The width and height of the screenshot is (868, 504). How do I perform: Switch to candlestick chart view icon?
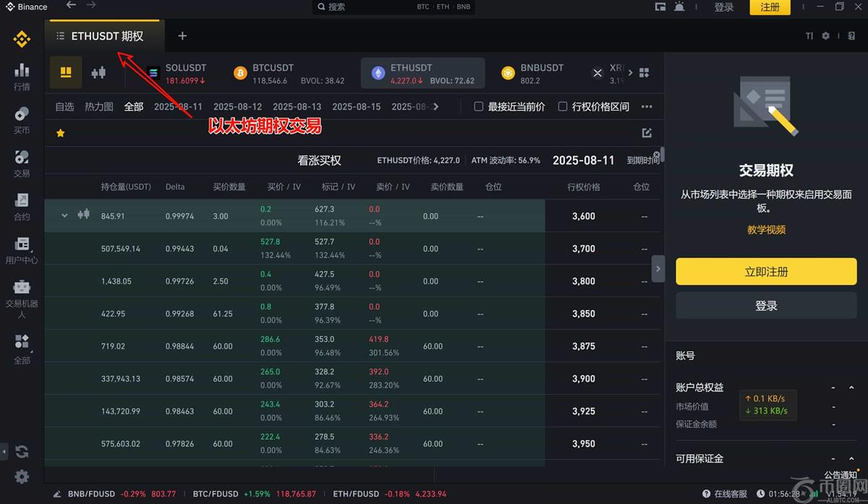pos(98,72)
